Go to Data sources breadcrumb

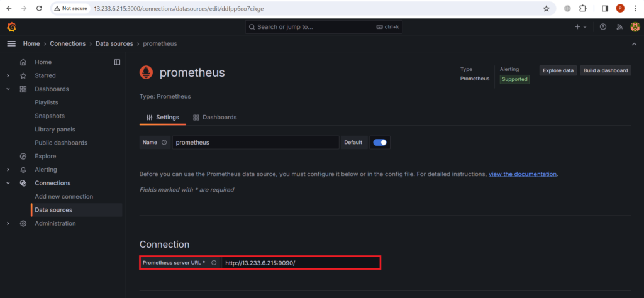[x=114, y=43]
